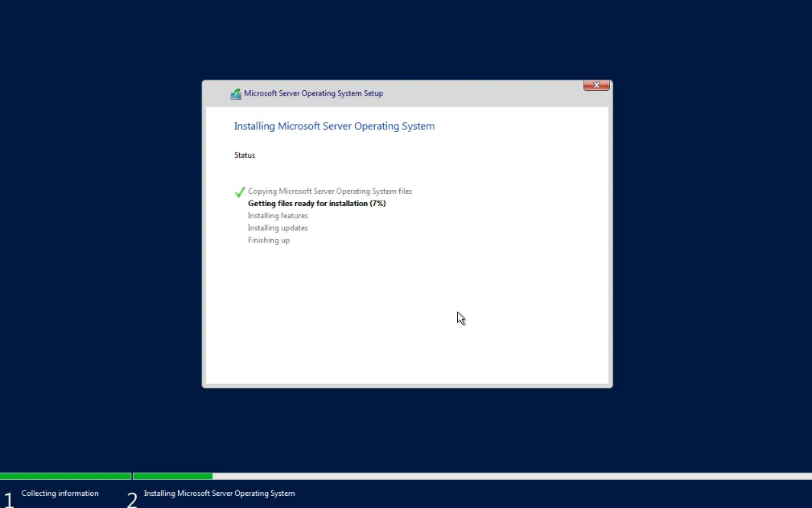
Task: Click the blue installation heading text
Action: [334, 126]
